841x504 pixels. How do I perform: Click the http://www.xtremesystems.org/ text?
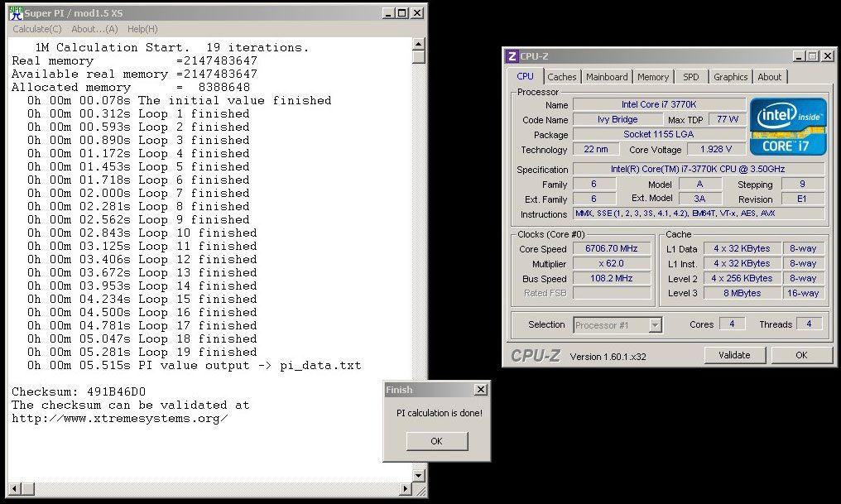pos(119,419)
